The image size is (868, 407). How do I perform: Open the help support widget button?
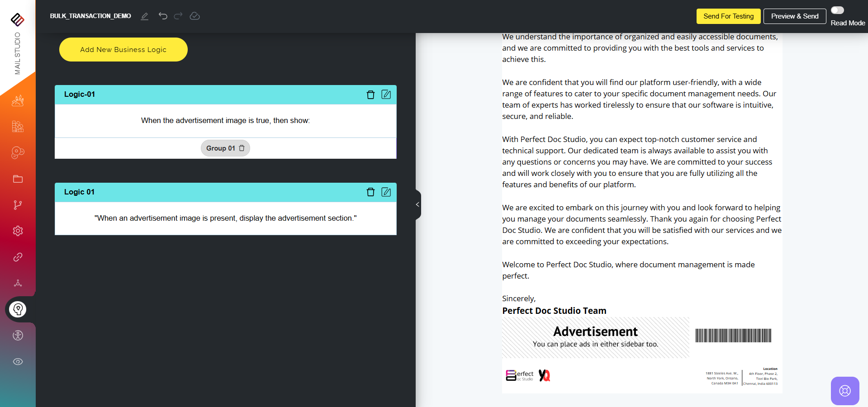coord(844,391)
